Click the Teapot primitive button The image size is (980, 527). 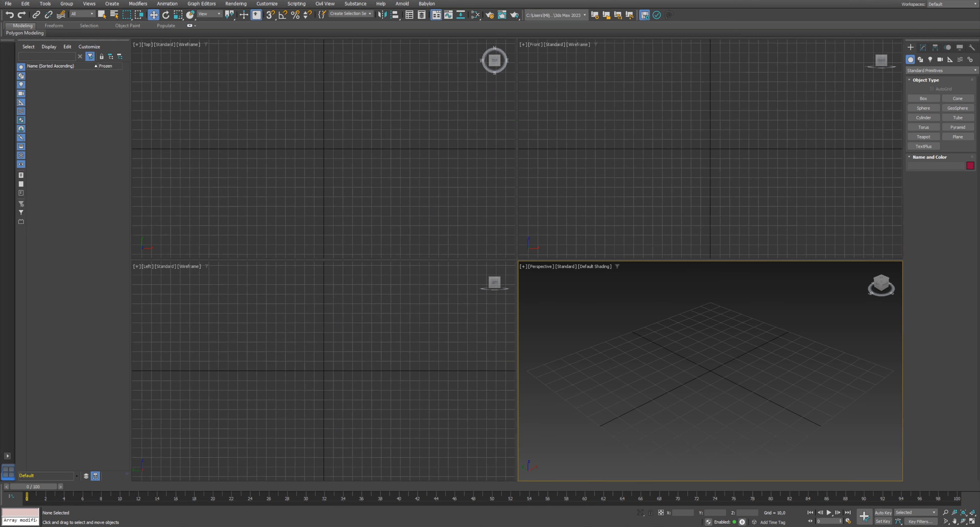click(923, 137)
